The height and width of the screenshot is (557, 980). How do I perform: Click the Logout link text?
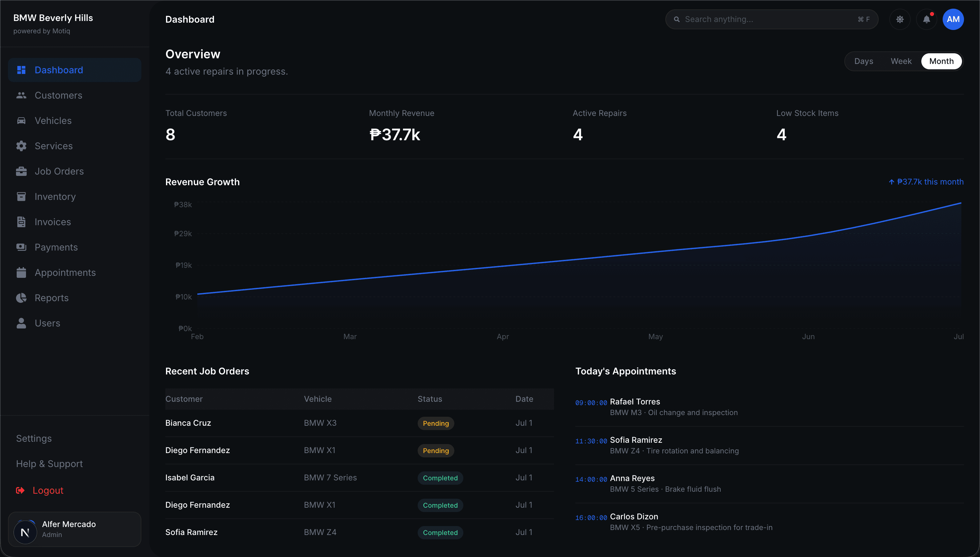(x=48, y=490)
